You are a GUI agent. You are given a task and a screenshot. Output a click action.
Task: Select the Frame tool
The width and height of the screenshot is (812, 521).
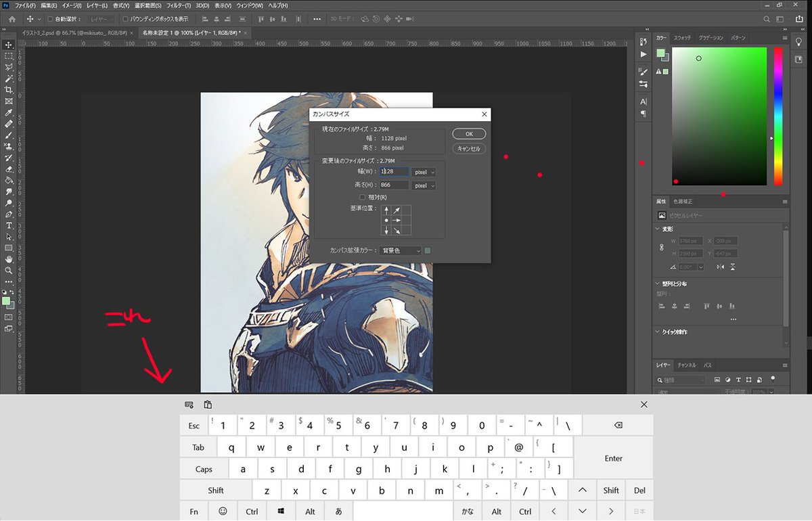(x=9, y=101)
